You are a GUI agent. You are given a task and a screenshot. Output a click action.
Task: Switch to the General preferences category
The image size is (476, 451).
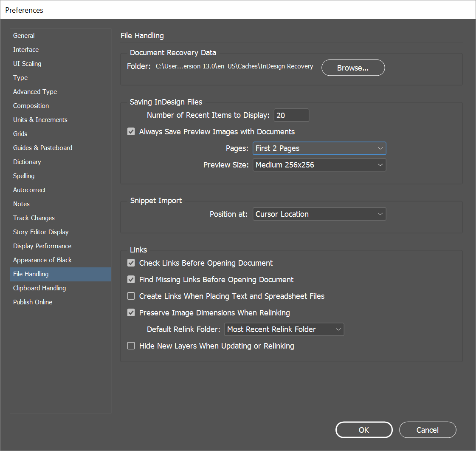pos(24,36)
